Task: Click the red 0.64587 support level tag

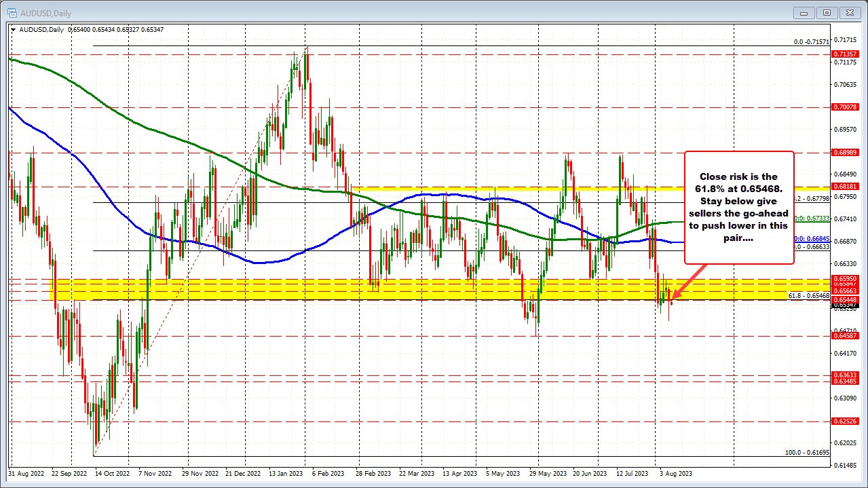Action: click(x=845, y=335)
